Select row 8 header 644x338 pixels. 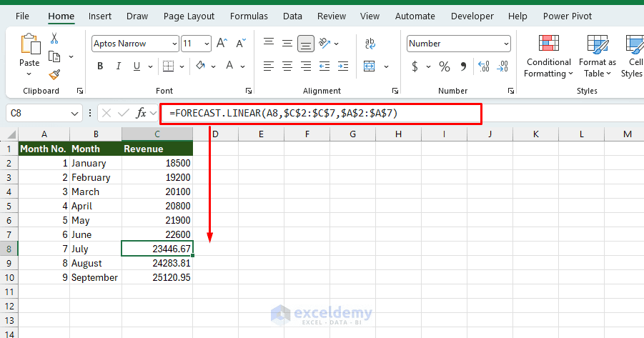point(9,249)
